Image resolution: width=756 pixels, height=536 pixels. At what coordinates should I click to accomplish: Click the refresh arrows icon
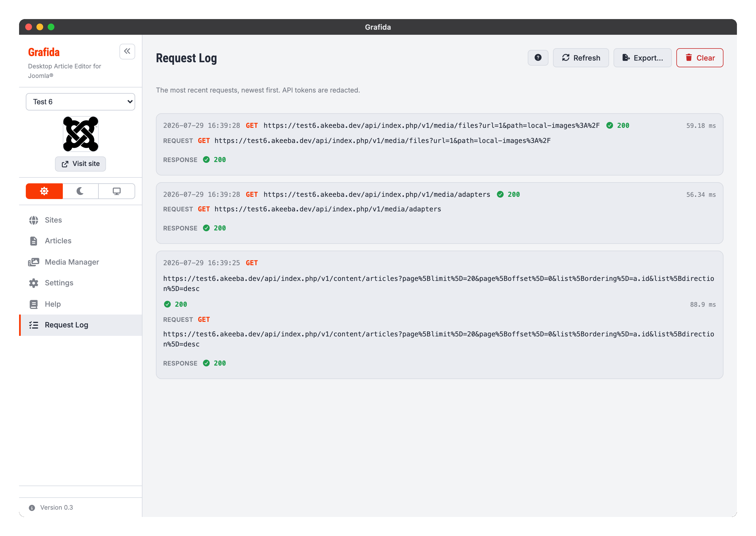click(x=566, y=58)
